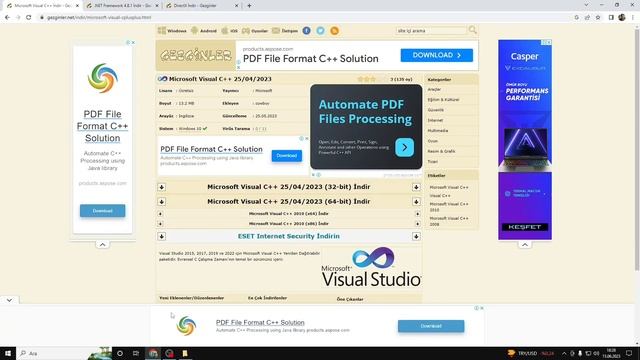Open the Multimedia category in sidebar
Viewport: 640px width, 360px height.
point(438,131)
